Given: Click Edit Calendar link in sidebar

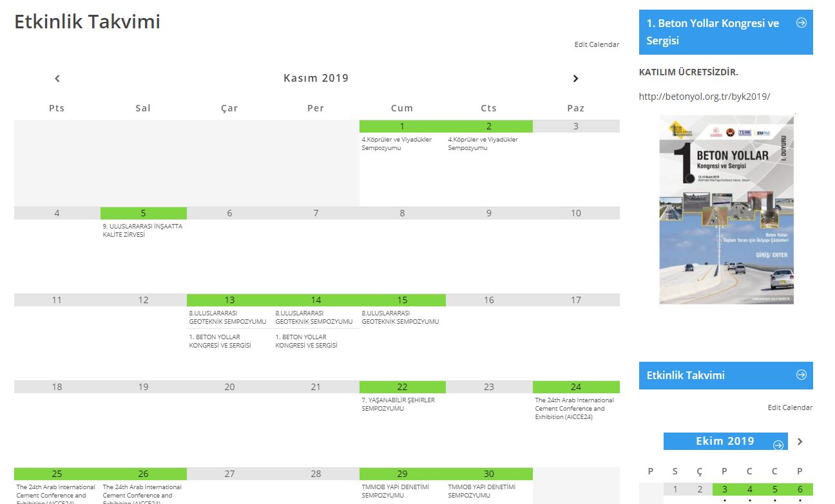Looking at the screenshot, I should (x=790, y=407).
